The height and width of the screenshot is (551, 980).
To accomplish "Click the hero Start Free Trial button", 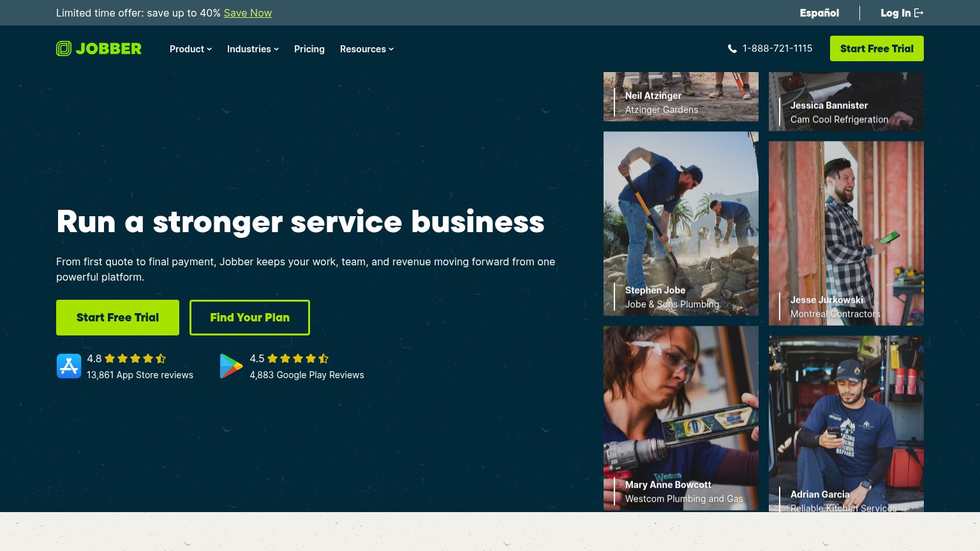I will [117, 318].
